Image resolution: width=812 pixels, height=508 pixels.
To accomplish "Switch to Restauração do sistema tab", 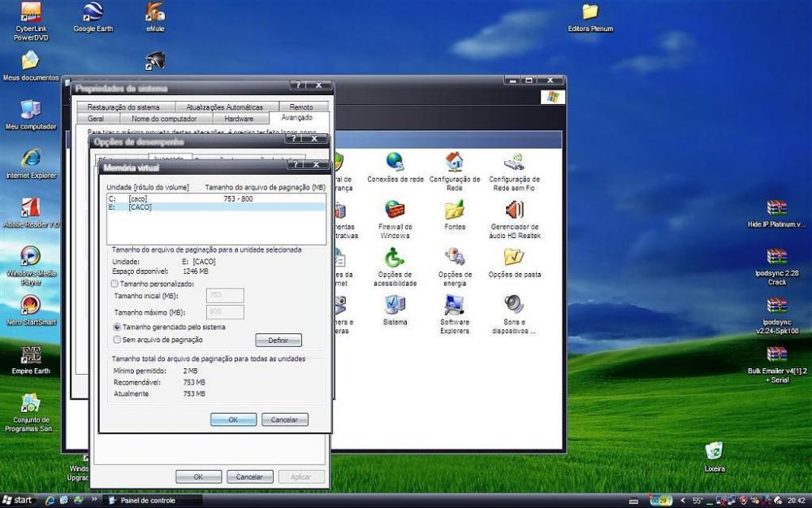I will tap(124, 107).
